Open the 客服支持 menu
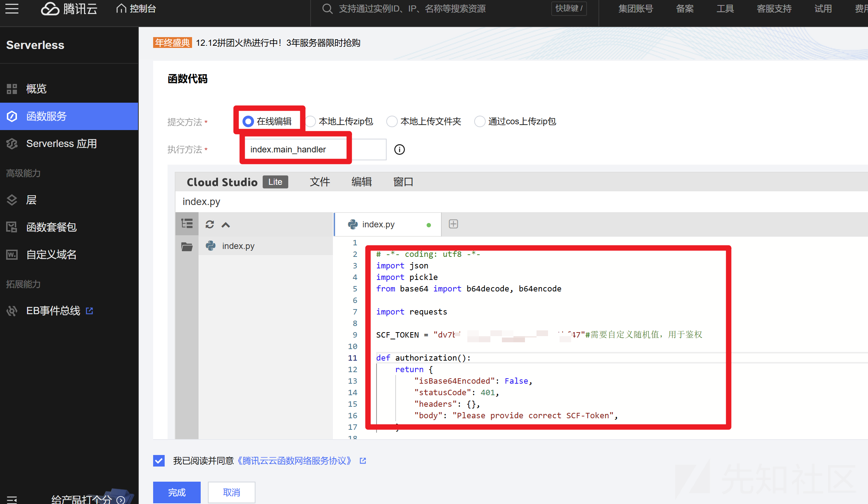This screenshot has width=868, height=504. coord(774,9)
